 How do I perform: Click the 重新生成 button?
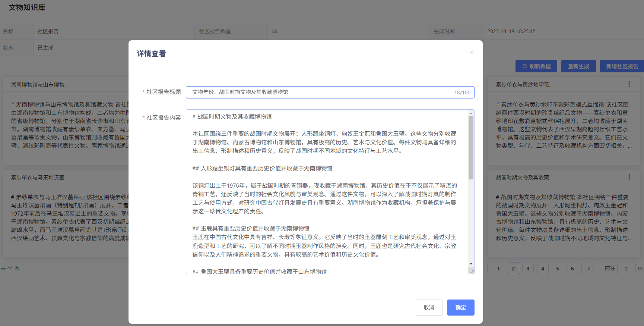point(578,66)
